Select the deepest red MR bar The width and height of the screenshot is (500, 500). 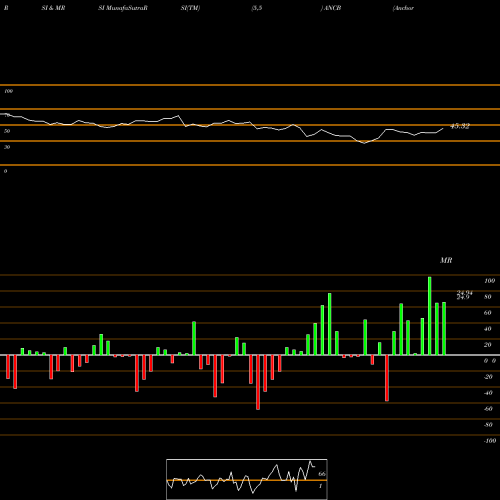[x=258, y=382]
